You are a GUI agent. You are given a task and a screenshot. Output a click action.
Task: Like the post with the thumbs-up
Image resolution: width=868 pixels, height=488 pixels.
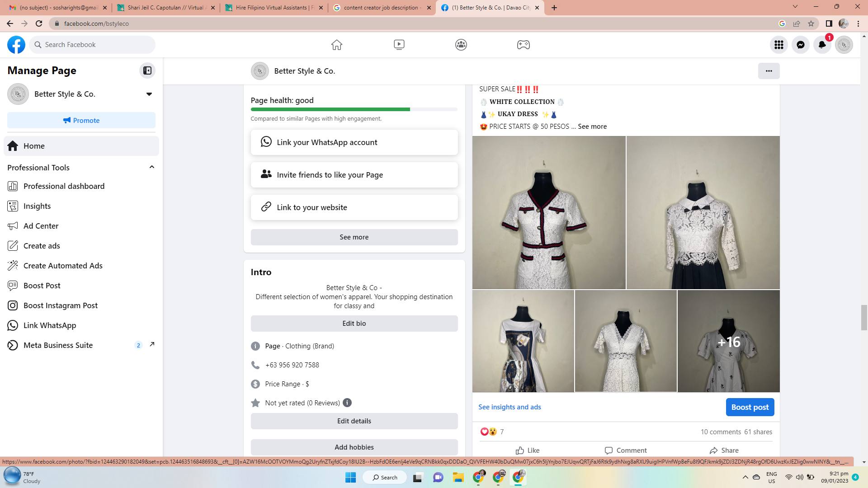coord(527,450)
